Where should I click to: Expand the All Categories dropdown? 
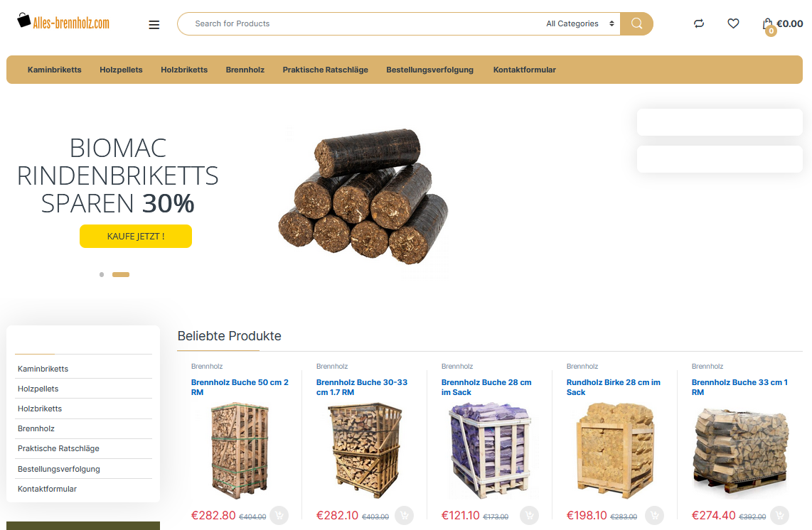click(x=580, y=24)
